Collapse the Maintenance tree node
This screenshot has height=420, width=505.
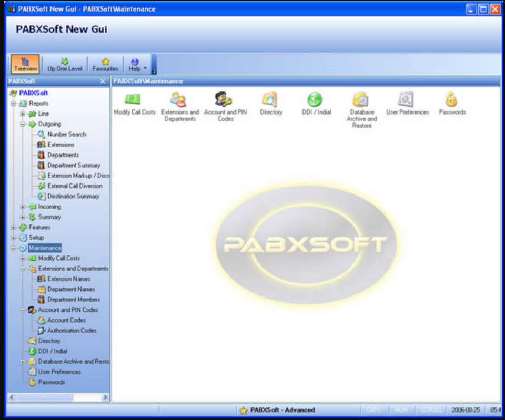(13, 248)
